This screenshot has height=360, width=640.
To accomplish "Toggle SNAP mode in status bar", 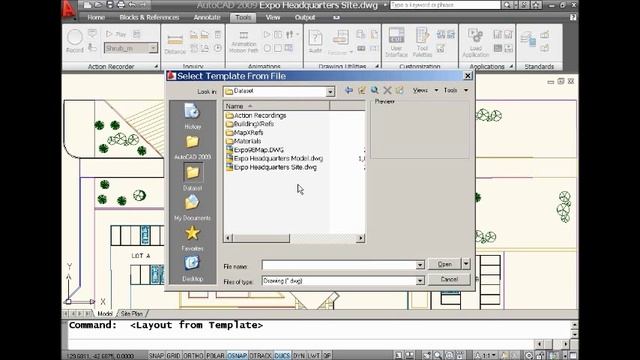I will 156,356.
